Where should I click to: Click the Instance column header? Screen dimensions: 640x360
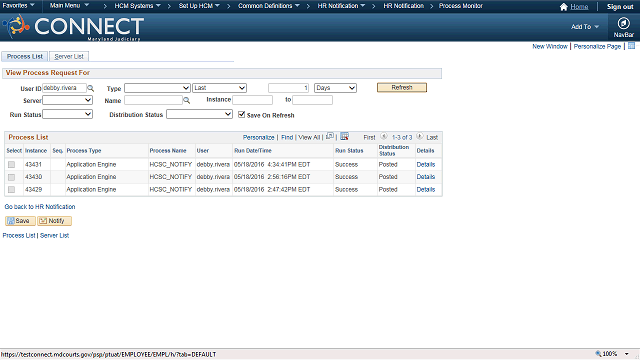pos(36,151)
